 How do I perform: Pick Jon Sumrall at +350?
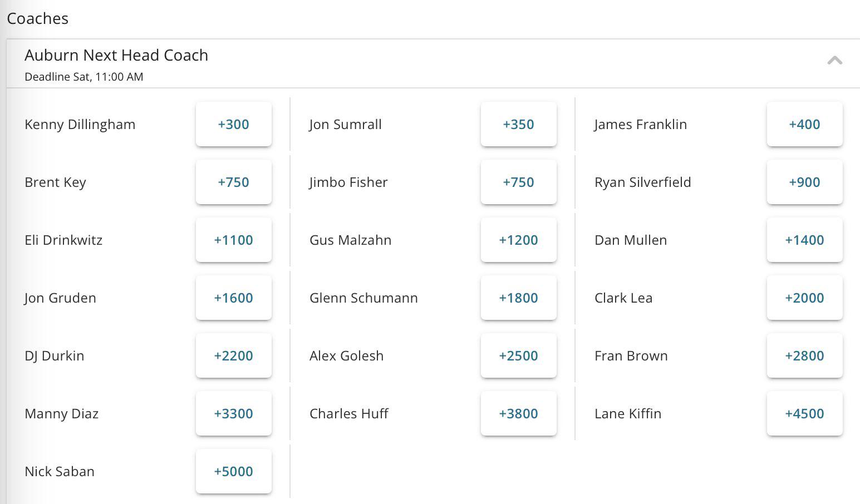click(518, 124)
